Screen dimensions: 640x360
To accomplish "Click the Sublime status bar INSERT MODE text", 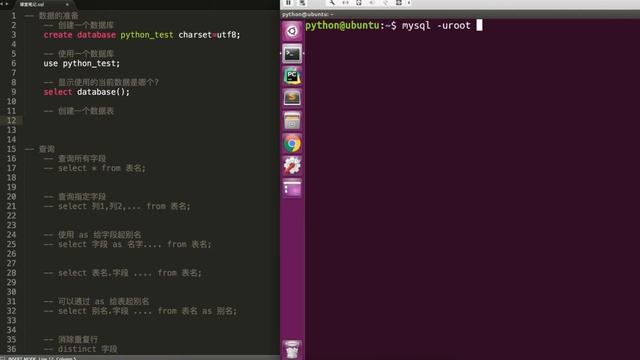I will (22, 358).
